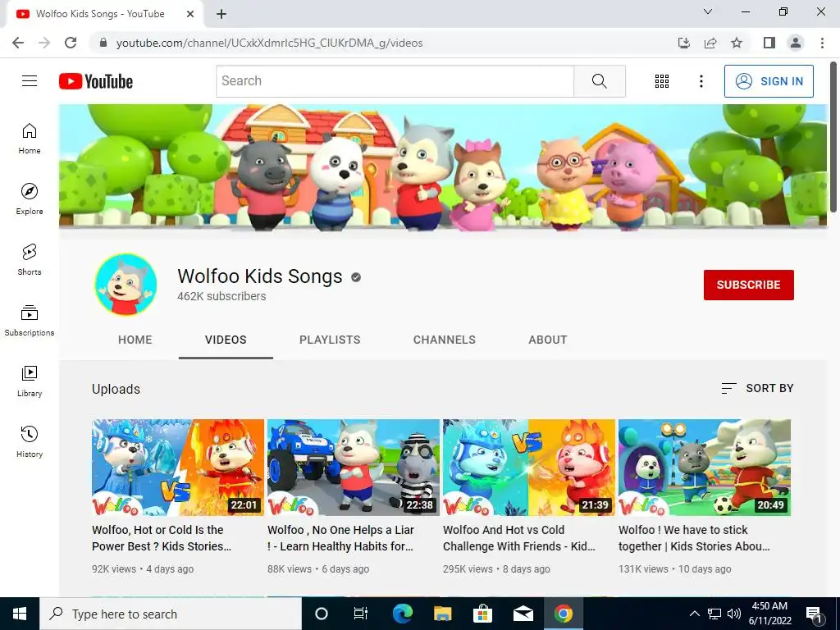Open Library in the sidebar
This screenshot has width=840, height=630.
click(x=30, y=381)
